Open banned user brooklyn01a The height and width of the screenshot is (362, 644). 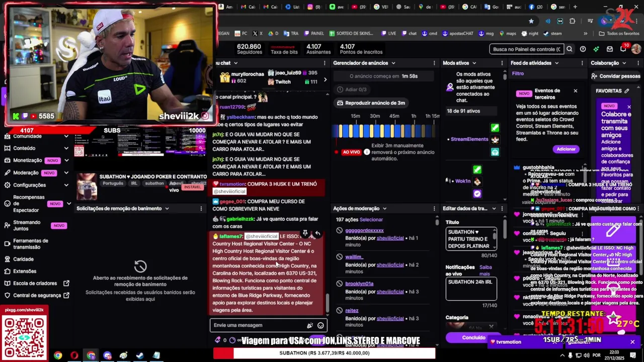(x=359, y=284)
